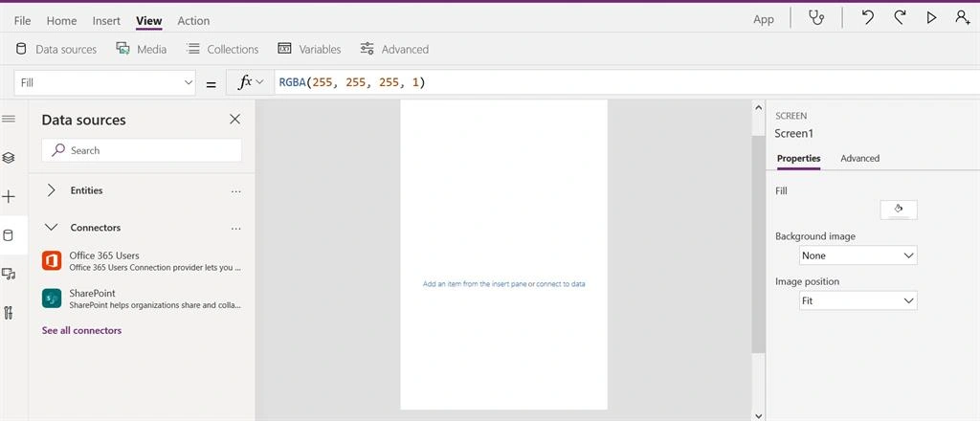Open the Insert plus icon in left rail
The height and width of the screenshot is (421, 980).
[x=8, y=197]
